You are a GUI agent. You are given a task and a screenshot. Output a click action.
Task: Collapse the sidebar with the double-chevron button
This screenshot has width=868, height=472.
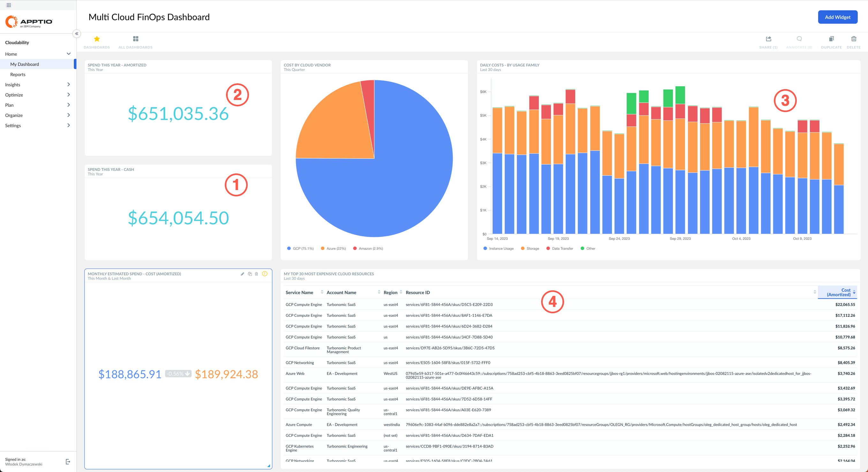click(77, 34)
